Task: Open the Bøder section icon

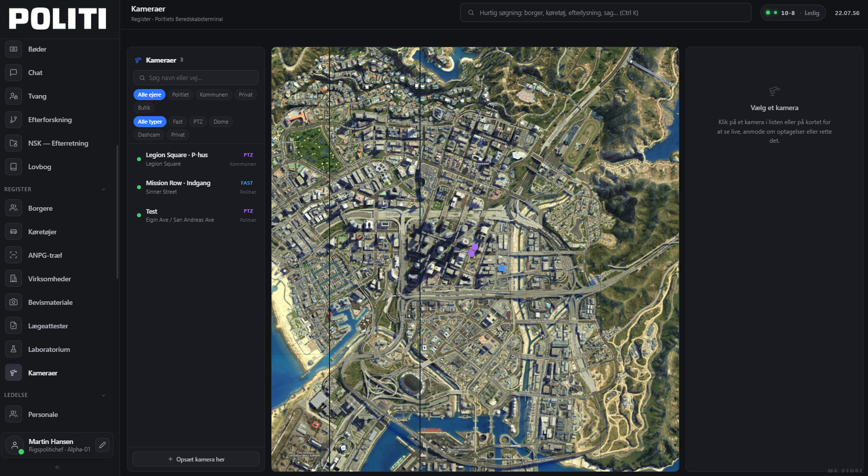Action: [13, 49]
